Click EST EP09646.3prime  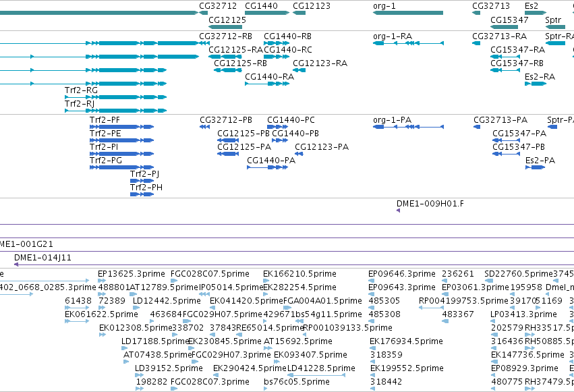372,281
